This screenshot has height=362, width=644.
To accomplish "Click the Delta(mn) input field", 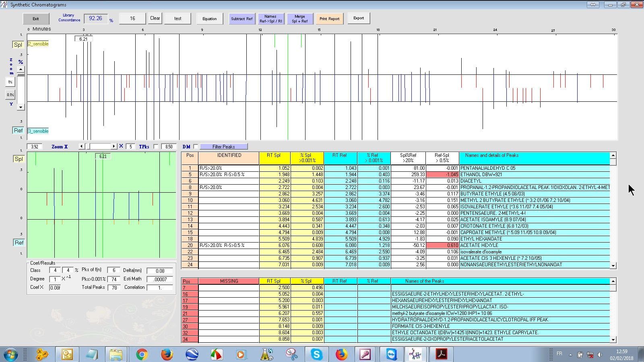I will (160, 271).
